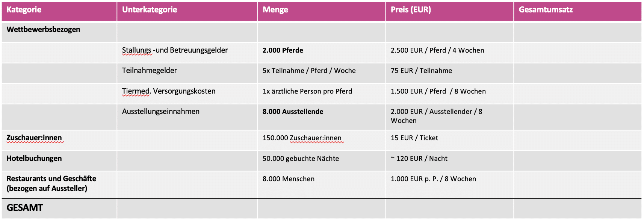
Task: Select the Stallungs- und Betreuungsgelder cell
Action: pos(187,53)
